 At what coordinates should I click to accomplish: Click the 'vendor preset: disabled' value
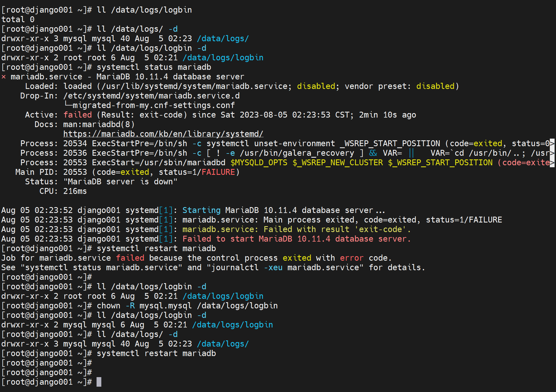tap(435, 86)
